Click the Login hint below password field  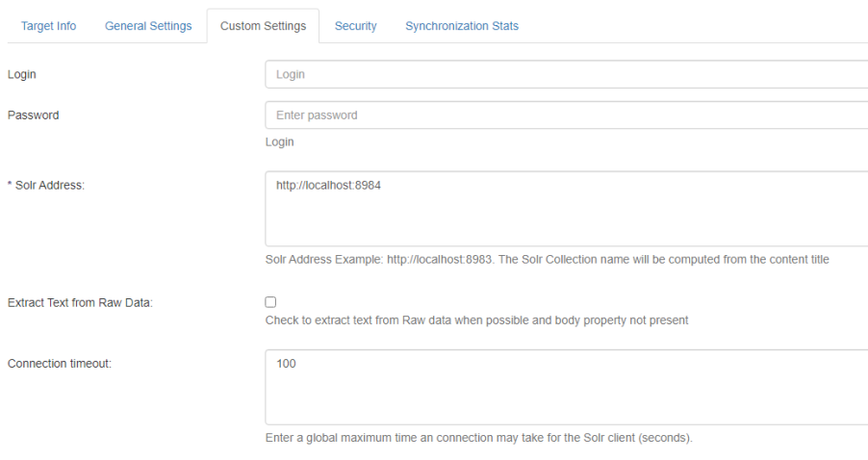[279, 141]
